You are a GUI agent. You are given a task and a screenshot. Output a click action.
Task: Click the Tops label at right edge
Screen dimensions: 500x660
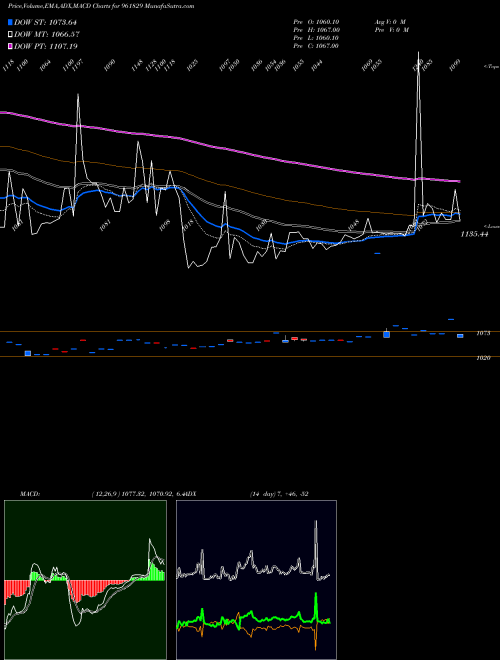click(492, 67)
